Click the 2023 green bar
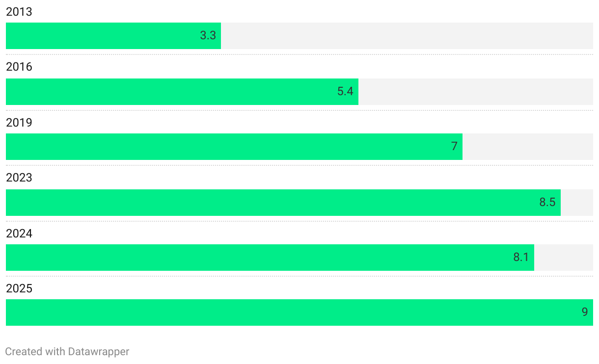The height and width of the screenshot is (364, 599). (x=283, y=203)
